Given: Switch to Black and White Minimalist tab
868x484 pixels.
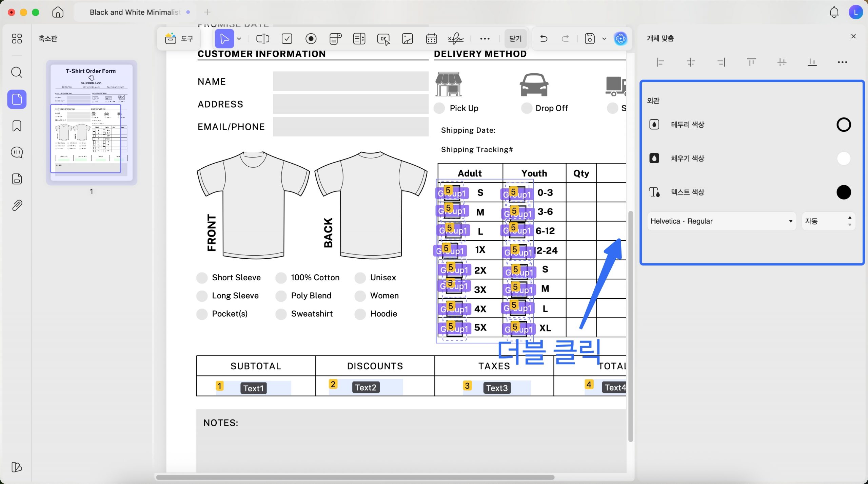Looking at the screenshot, I should [135, 12].
